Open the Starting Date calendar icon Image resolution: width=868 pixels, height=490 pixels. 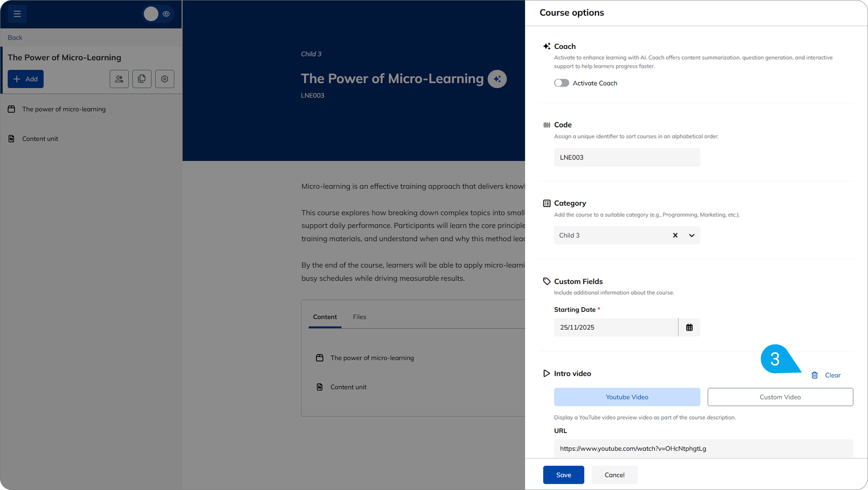click(x=689, y=327)
